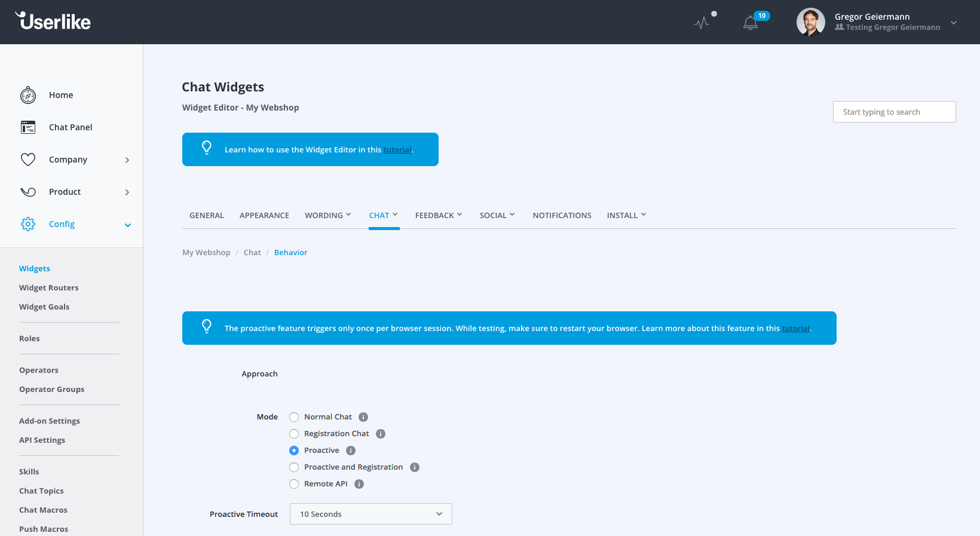Select Proactive and Registration radio button
The image size is (980, 536).
click(294, 467)
